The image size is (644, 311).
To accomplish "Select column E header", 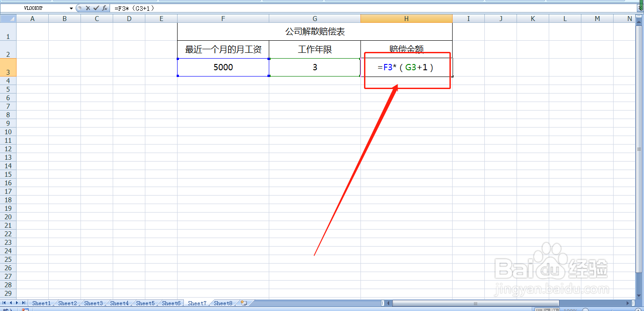I will click(161, 18).
